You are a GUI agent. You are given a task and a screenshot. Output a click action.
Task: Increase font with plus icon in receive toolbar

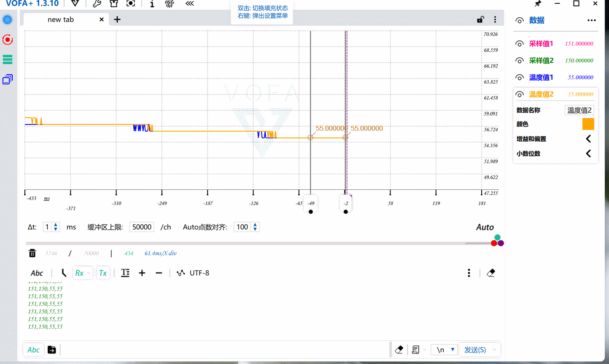(x=142, y=273)
